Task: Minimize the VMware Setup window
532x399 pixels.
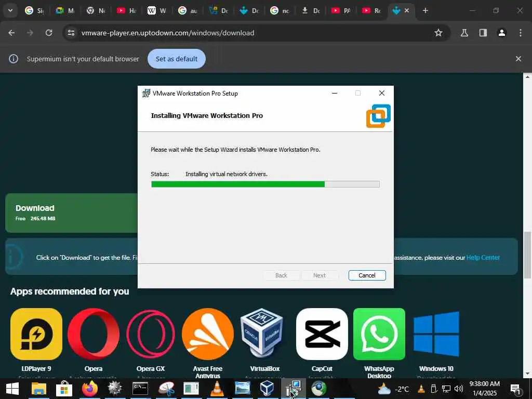Action: (x=335, y=93)
